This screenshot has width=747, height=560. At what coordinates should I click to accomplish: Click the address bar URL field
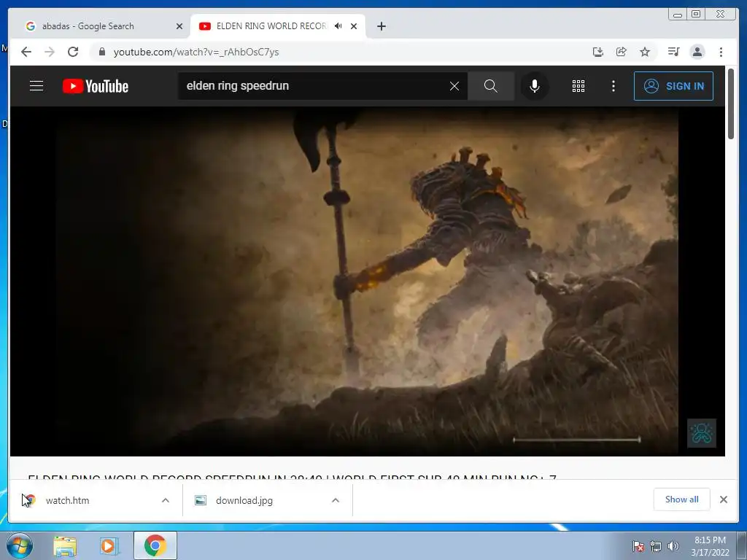pyautogui.click(x=343, y=52)
